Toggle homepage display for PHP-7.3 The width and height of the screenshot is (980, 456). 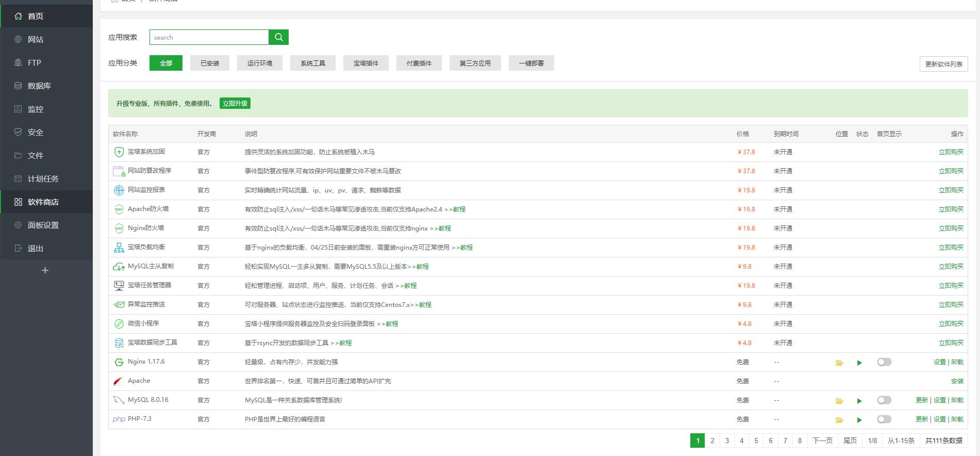pyautogui.click(x=884, y=419)
